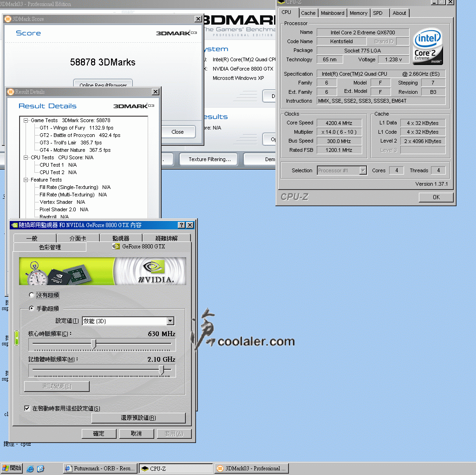Switch to the 介面卡 tab
This screenshot has height=475, width=476.
click(78, 238)
